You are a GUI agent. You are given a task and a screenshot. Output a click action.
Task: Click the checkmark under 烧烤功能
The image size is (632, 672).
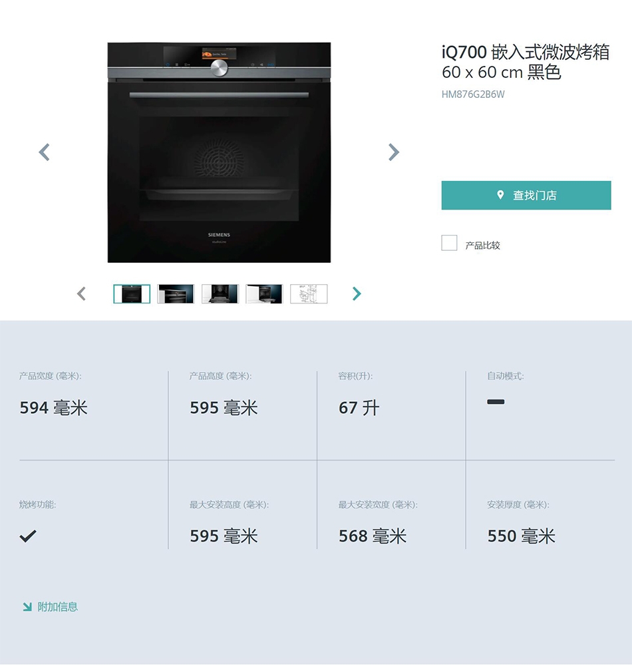(28, 536)
